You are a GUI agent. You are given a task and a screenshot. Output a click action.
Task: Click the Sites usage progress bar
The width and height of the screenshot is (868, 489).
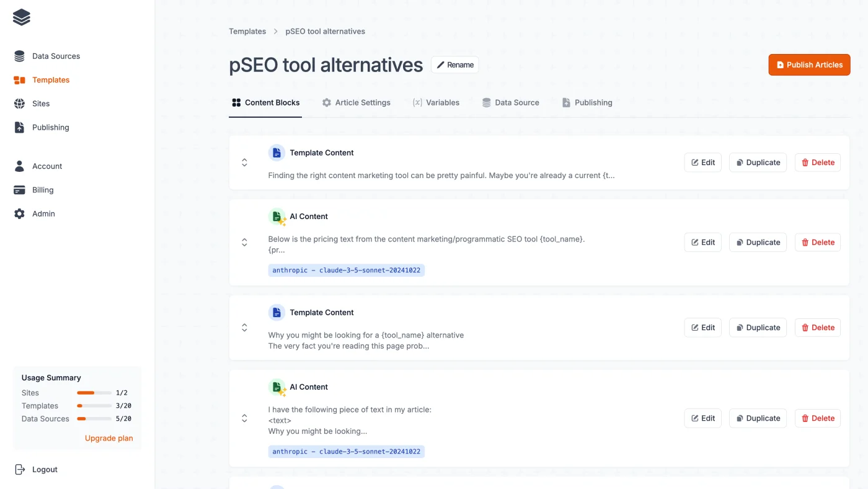pos(94,393)
